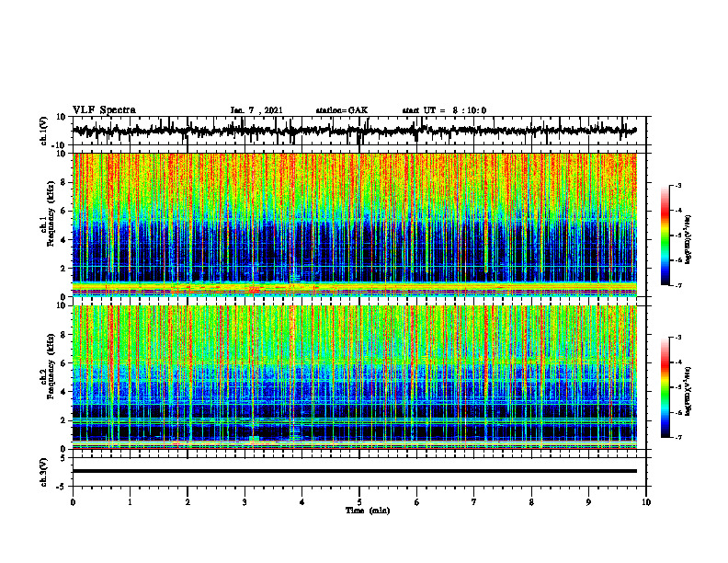
Task: Click the "8" kHz tick on ch.1 frequency axis
Action: click(x=63, y=182)
